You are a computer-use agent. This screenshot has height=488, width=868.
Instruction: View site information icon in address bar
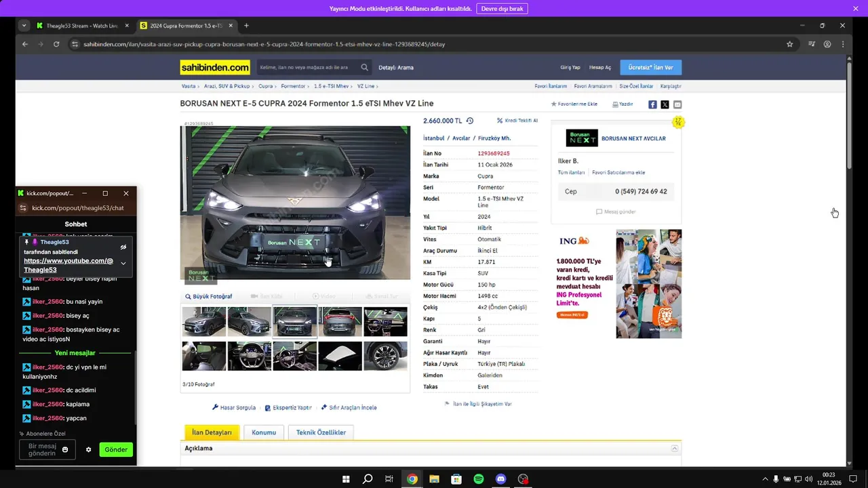coord(75,44)
